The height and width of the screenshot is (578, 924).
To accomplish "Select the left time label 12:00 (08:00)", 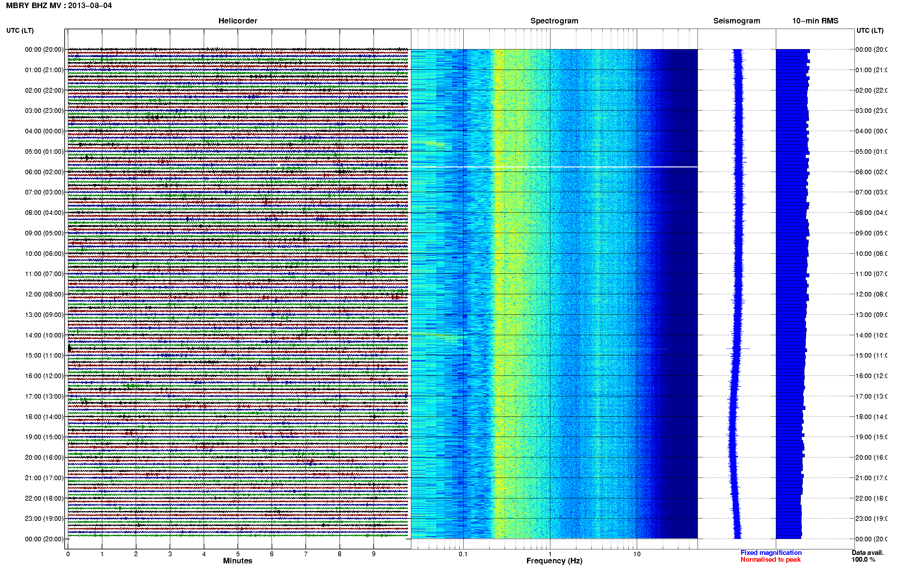I will [x=44, y=294].
